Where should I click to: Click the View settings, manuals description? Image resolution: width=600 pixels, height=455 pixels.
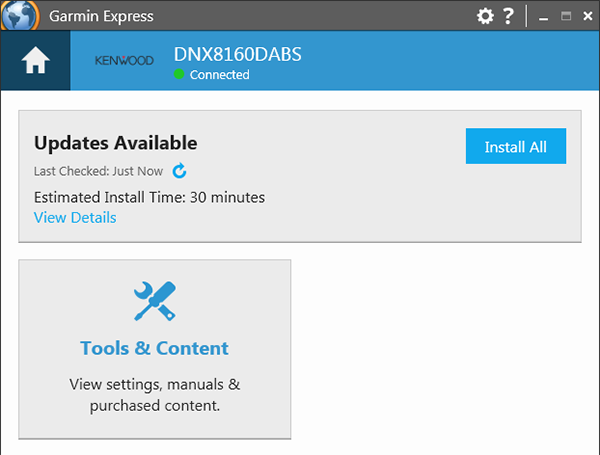(x=155, y=395)
